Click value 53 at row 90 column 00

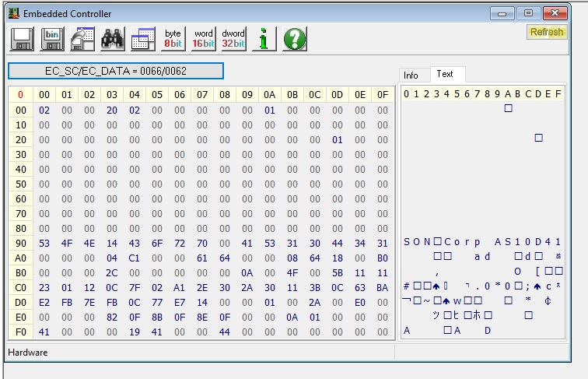(44, 243)
